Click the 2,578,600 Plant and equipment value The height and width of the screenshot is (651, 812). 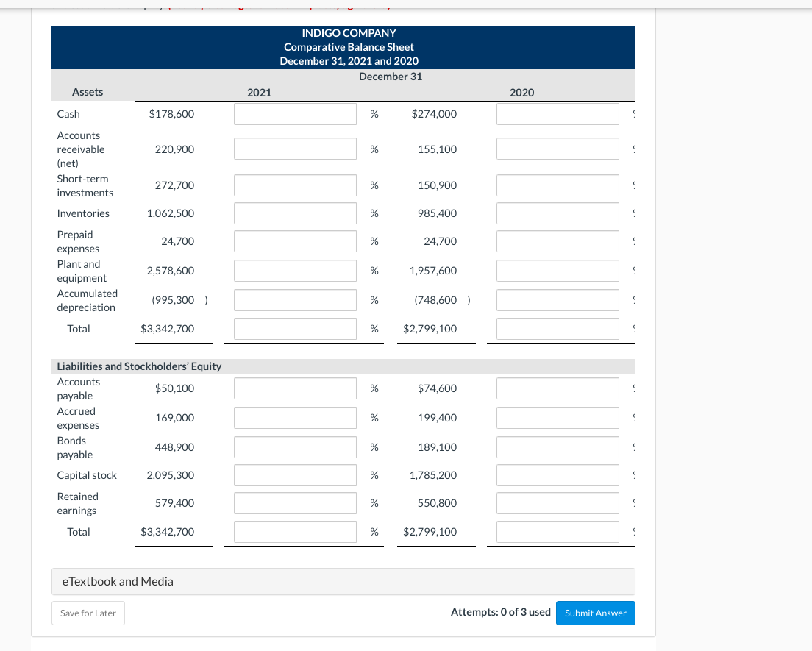[171, 271]
